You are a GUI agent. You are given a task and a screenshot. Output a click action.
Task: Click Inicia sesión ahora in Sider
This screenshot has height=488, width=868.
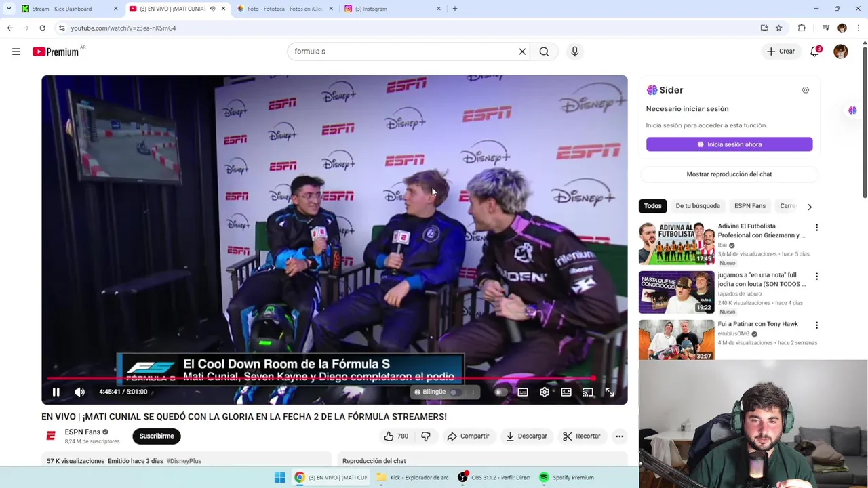(729, 144)
